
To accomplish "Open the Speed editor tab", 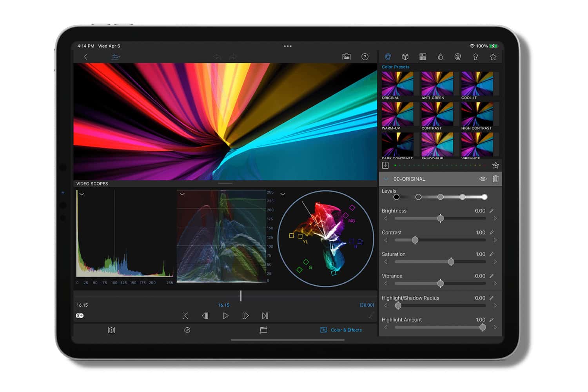I will 187,330.
